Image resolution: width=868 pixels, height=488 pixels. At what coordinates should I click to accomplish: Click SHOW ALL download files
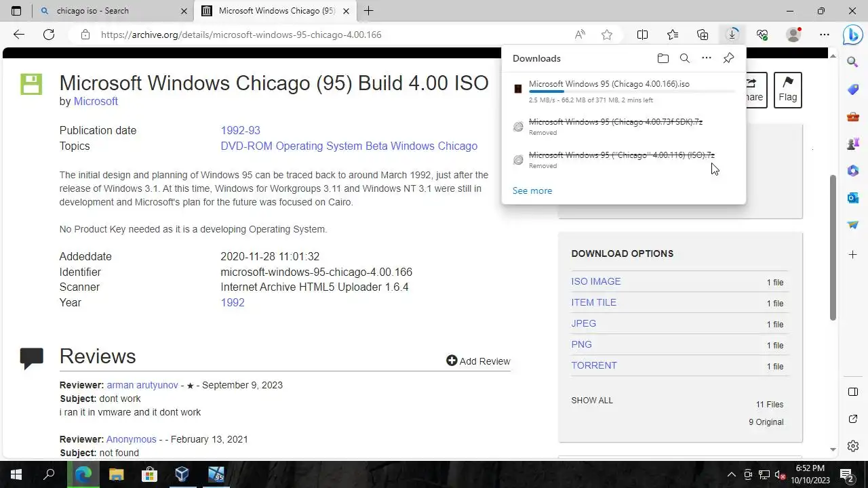(592, 400)
